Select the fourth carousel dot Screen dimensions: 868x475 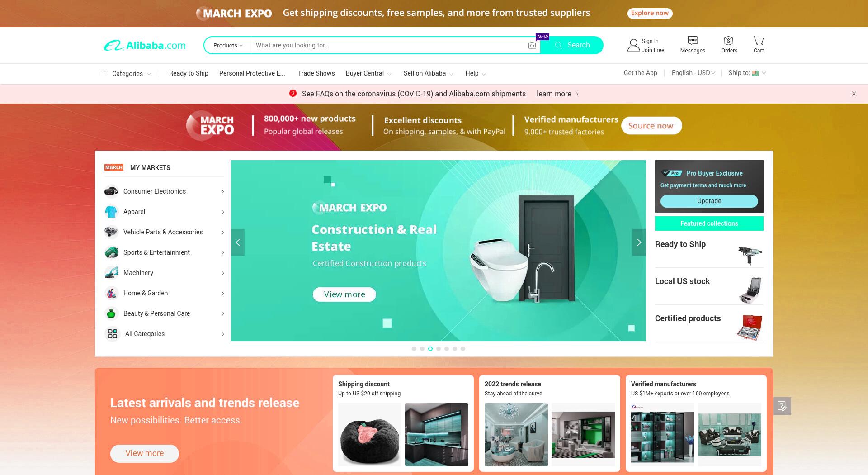click(x=439, y=349)
